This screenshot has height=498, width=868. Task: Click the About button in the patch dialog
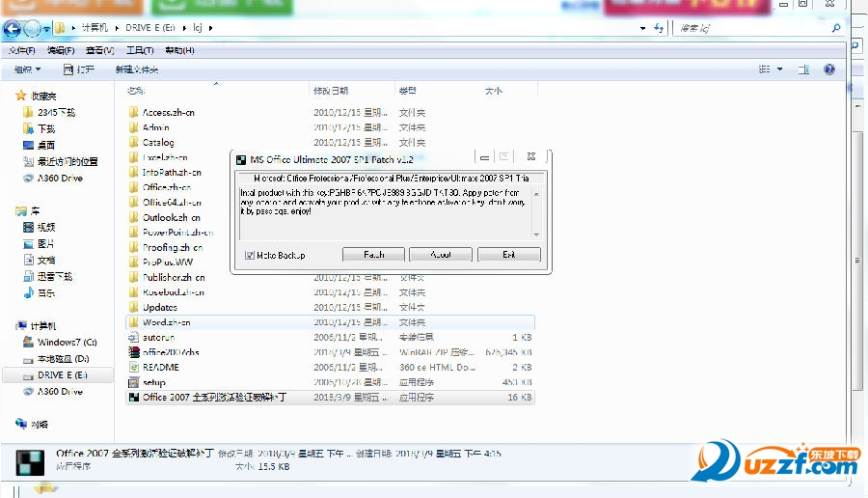point(441,255)
